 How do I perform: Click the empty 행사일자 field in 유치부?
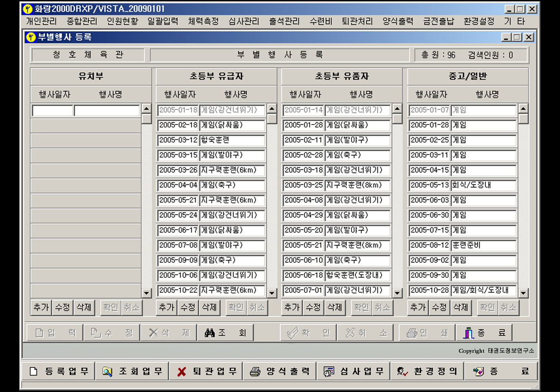pyautogui.click(x=53, y=111)
